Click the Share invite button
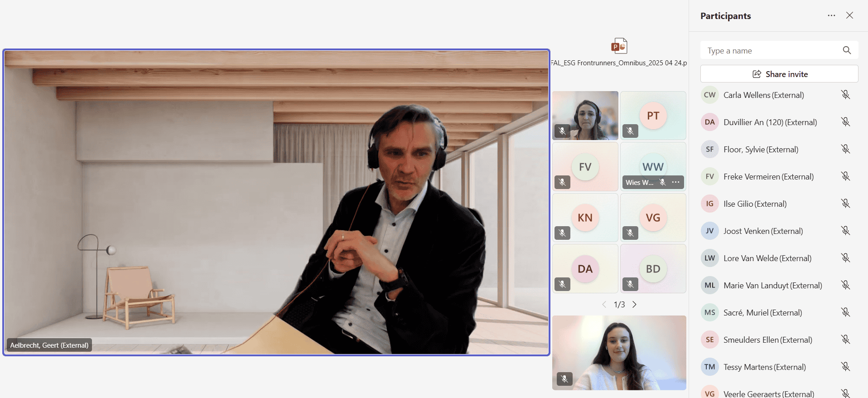The width and height of the screenshot is (868, 398). click(779, 74)
